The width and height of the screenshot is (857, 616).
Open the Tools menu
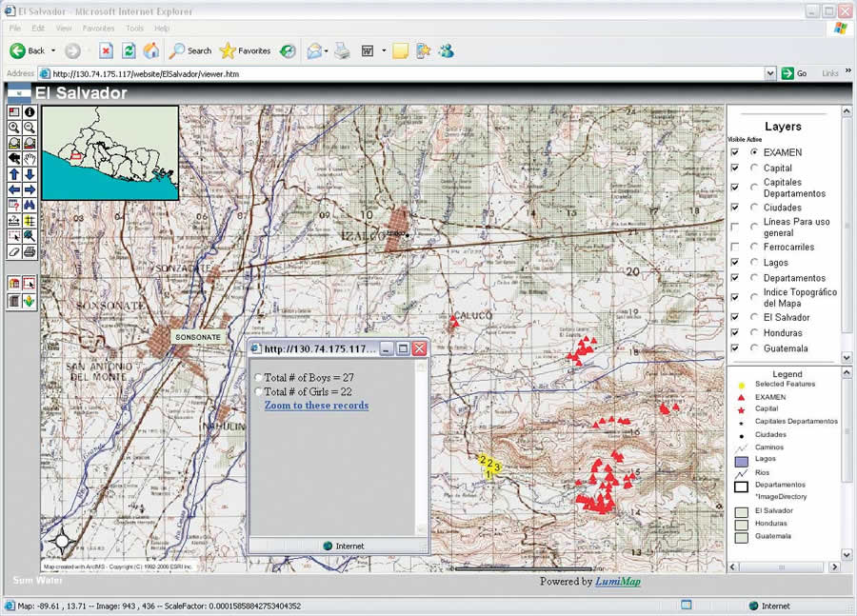pyautogui.click(x=135, y=29)
